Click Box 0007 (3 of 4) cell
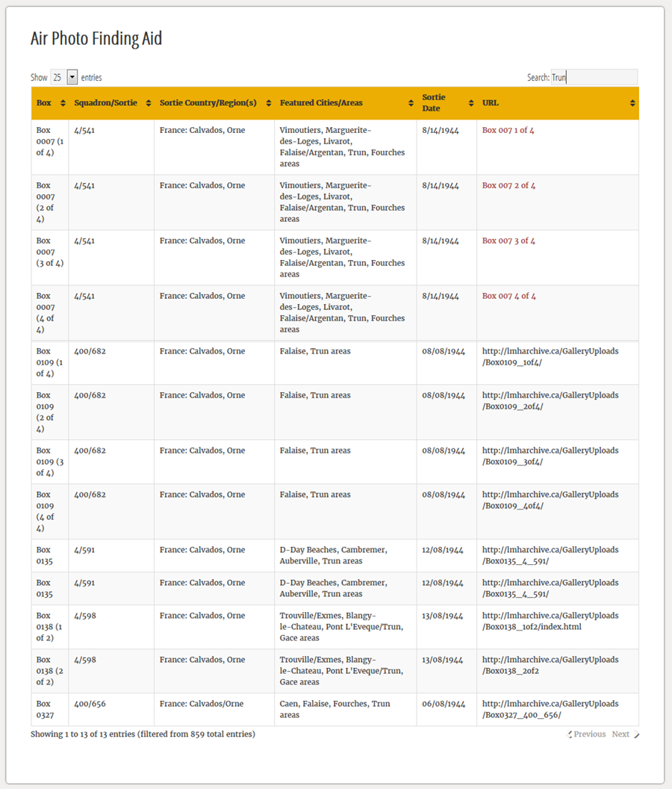The height and width of the screenshot is (789, 672). click(50, 258)
